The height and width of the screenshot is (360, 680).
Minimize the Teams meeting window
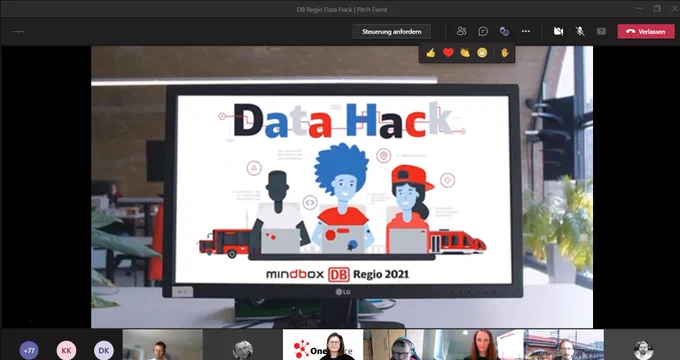(639, 9)
